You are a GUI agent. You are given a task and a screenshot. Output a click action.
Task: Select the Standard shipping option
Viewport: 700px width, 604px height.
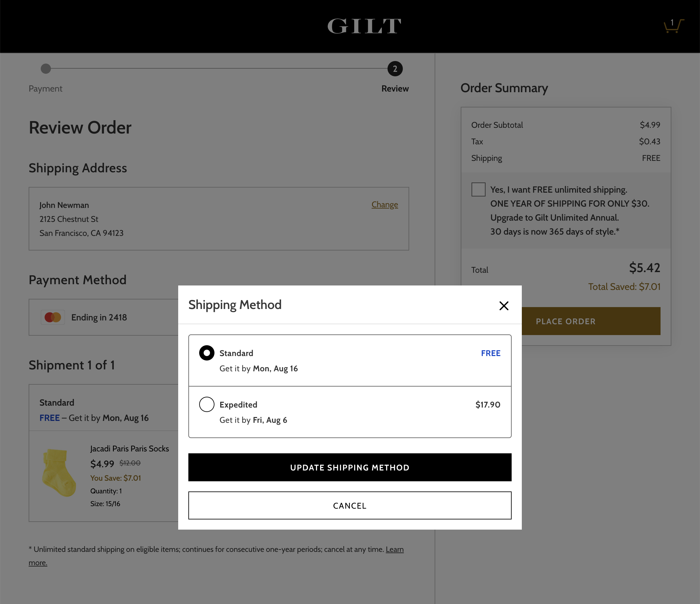tap(206, 353)
